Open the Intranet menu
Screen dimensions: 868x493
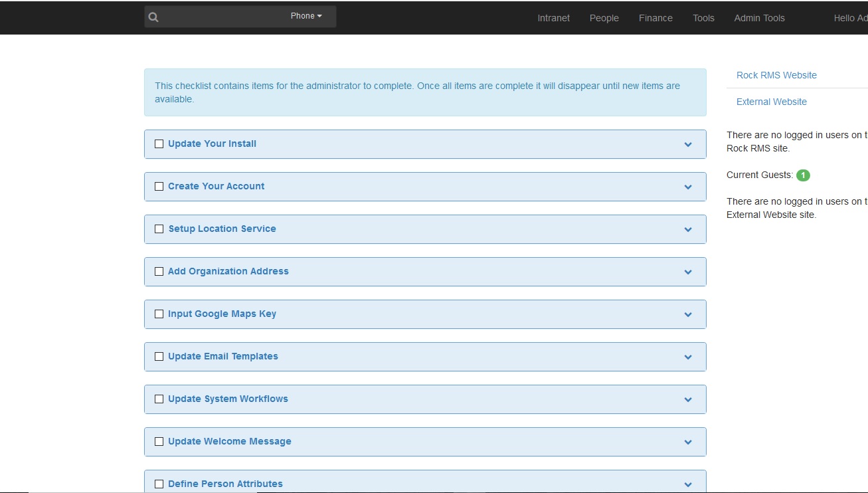[x=553, y=18]
